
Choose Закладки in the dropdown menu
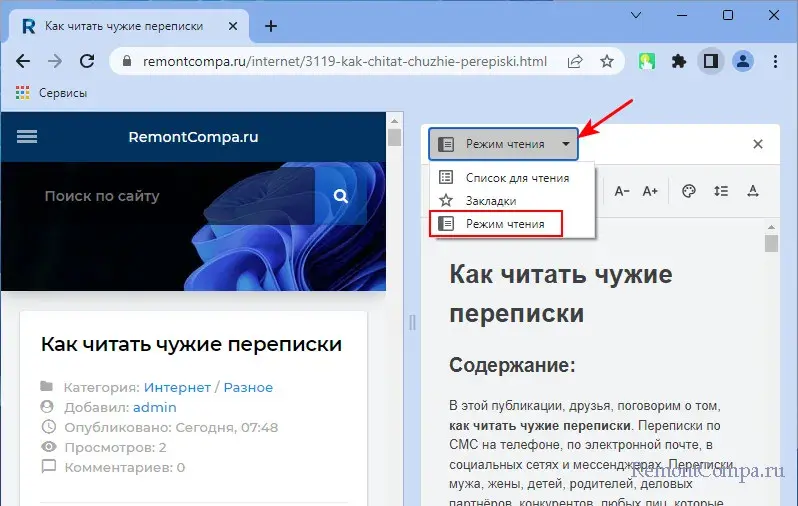(x=491, y=200)
